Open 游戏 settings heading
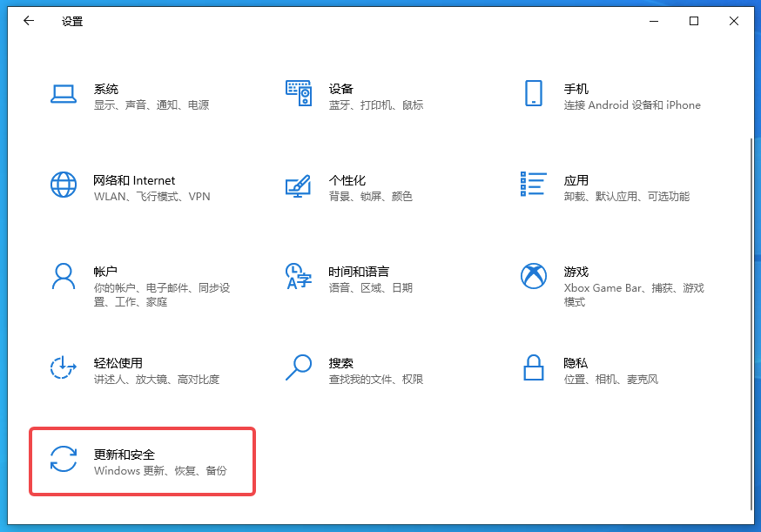 coord(576,272)
